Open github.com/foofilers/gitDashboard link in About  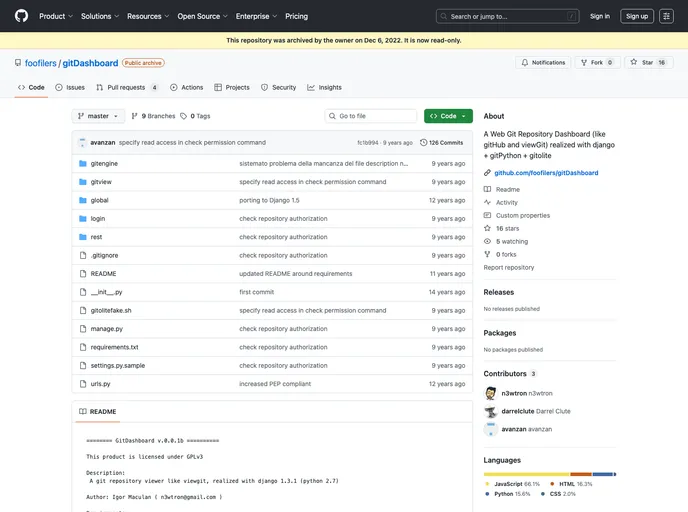[546, 173]
